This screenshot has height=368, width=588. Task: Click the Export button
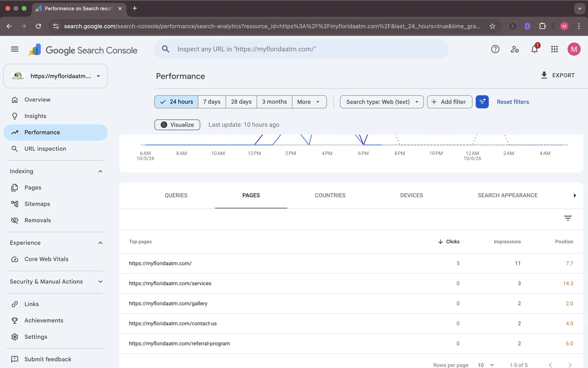[x=557, y=75]
